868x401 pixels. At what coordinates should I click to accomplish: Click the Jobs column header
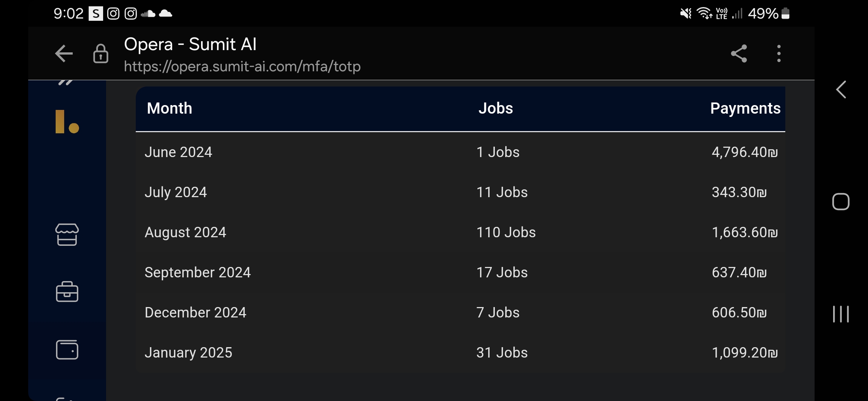496,108
